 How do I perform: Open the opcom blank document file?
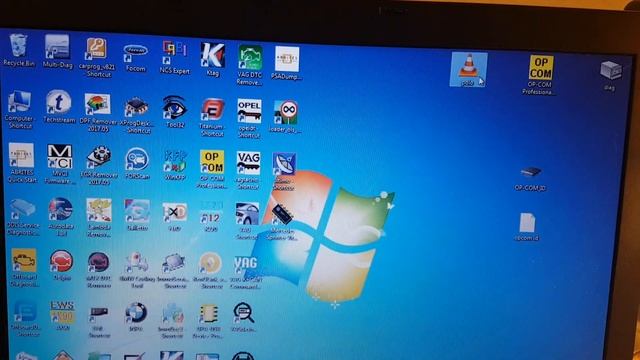pos(527,223)
